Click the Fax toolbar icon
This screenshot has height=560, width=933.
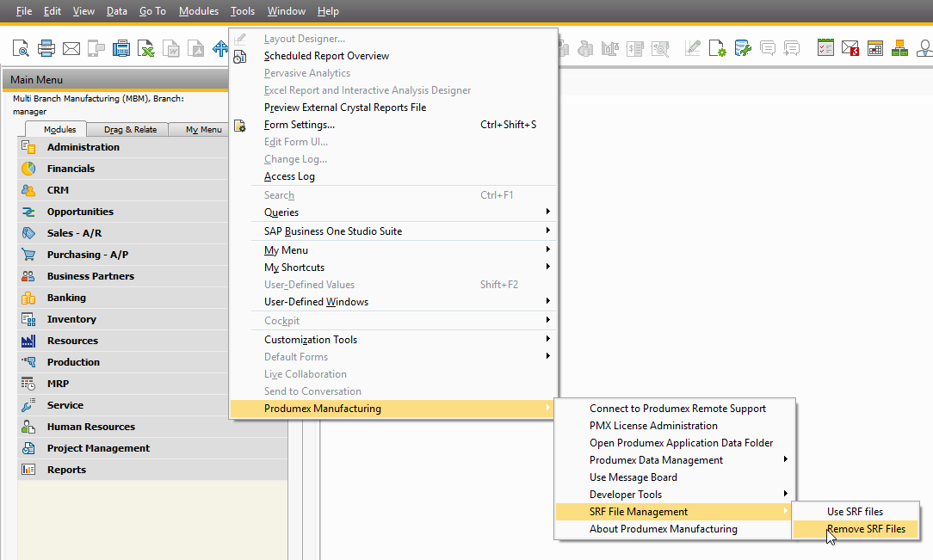(121, 48)
